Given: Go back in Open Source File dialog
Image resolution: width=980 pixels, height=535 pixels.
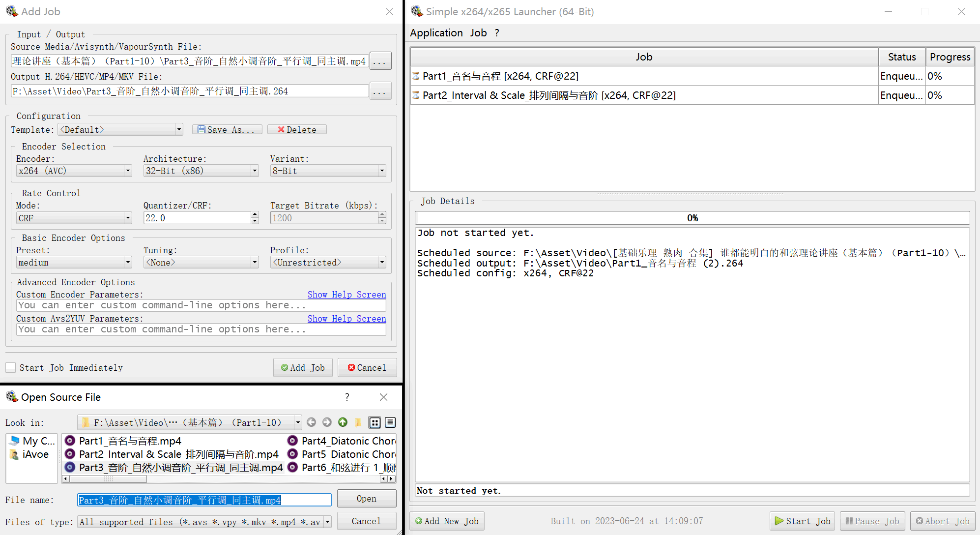Looking at the screenshot, I should pyautogui.click(x=311, y=422).
